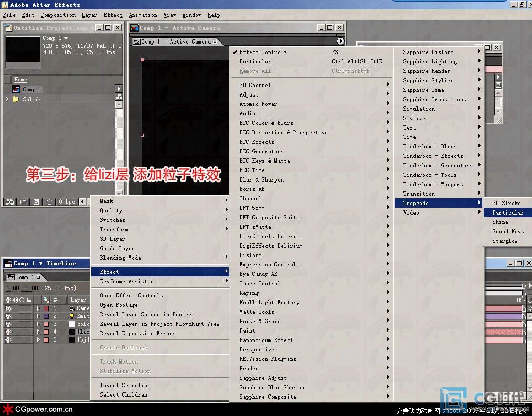Expand layer 2 properties triangle
Viewport: 532px width, 416px height.
pyautogui.click(x=38, y=316)
